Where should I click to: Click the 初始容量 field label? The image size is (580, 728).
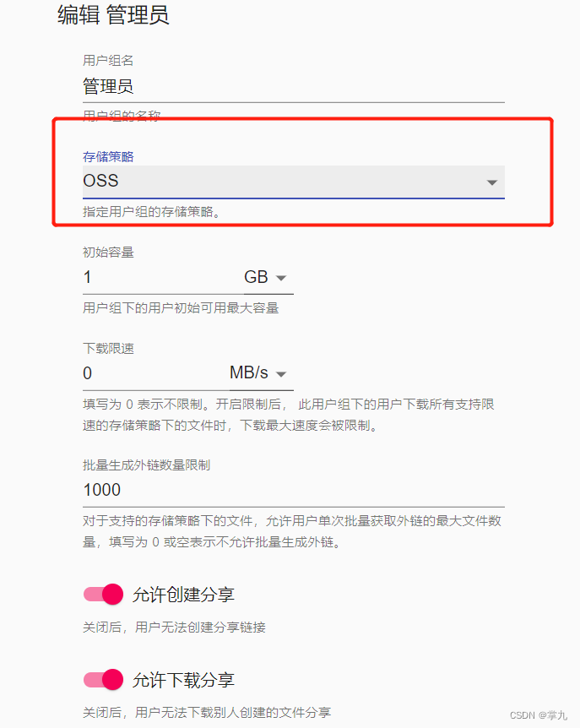[x=108, y=253]
